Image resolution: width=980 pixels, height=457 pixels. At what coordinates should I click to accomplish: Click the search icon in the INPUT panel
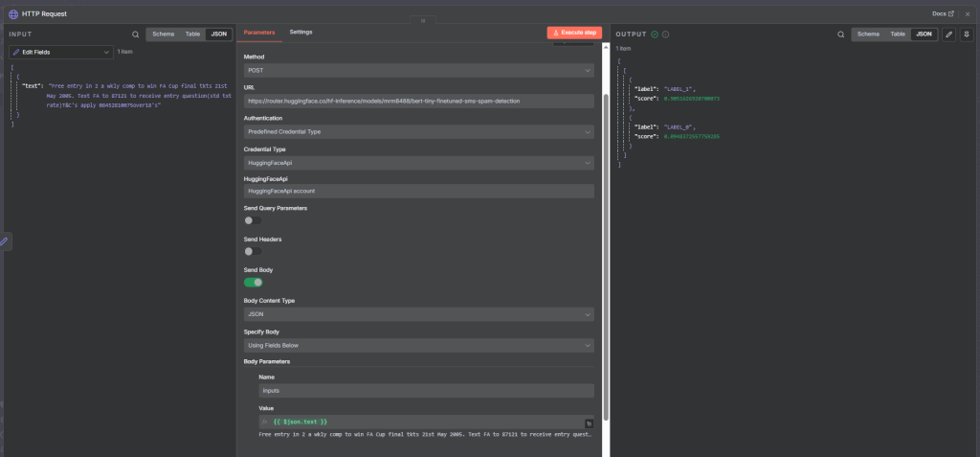134,34
